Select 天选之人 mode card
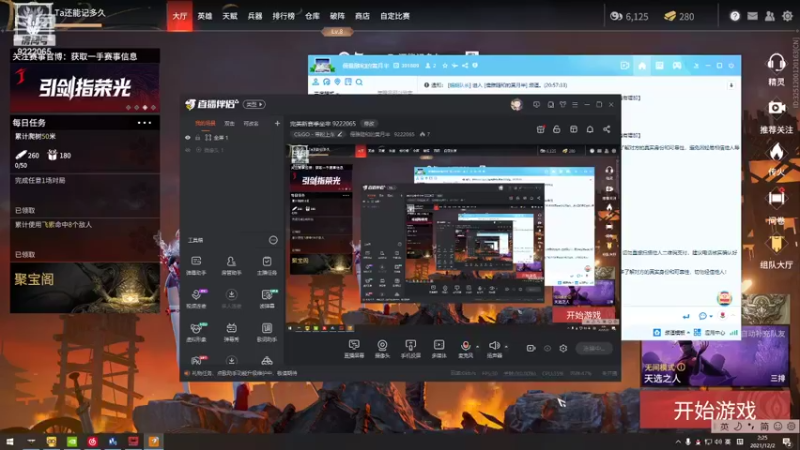Screen dimensions: 800x450 714,363
